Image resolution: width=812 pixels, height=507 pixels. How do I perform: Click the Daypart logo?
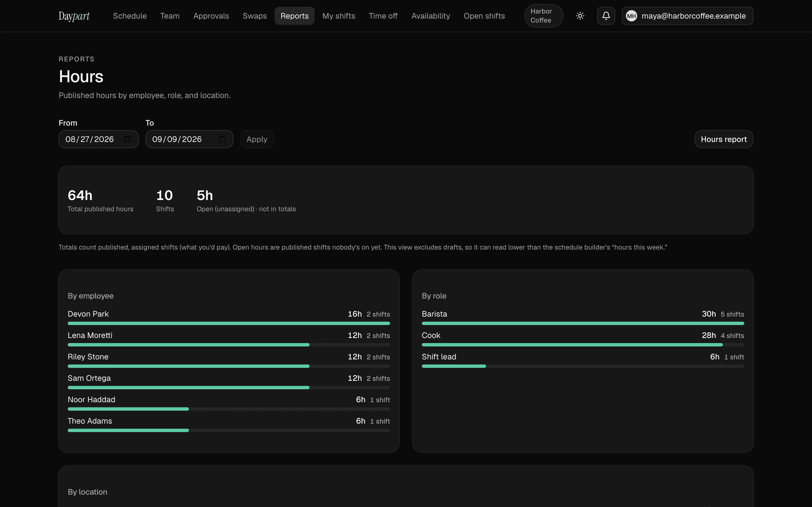[x=74, y=16]
